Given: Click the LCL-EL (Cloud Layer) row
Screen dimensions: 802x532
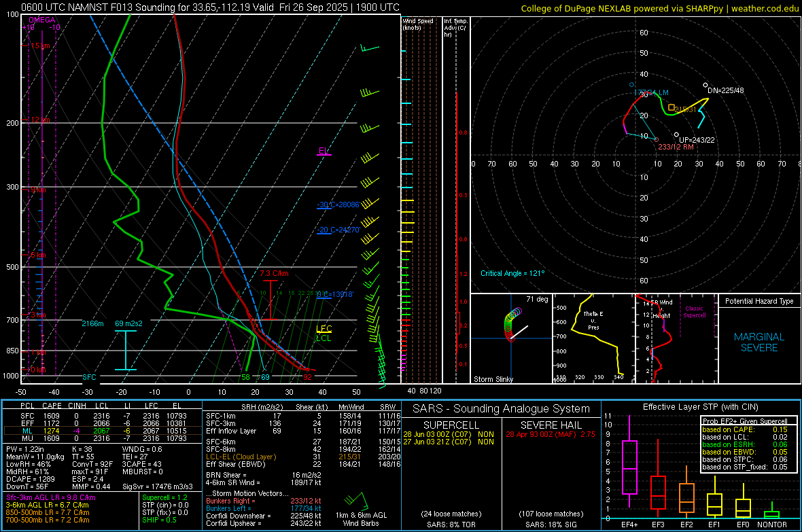Looking at the screenshot, I should [x=303, y=457].
